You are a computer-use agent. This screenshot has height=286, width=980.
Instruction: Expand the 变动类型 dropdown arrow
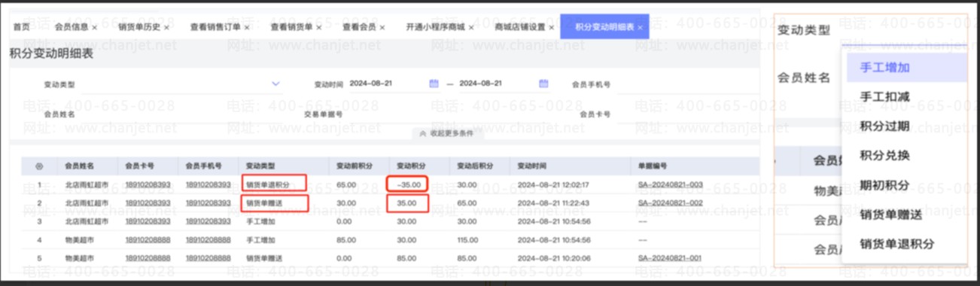(x=275, y=84)
